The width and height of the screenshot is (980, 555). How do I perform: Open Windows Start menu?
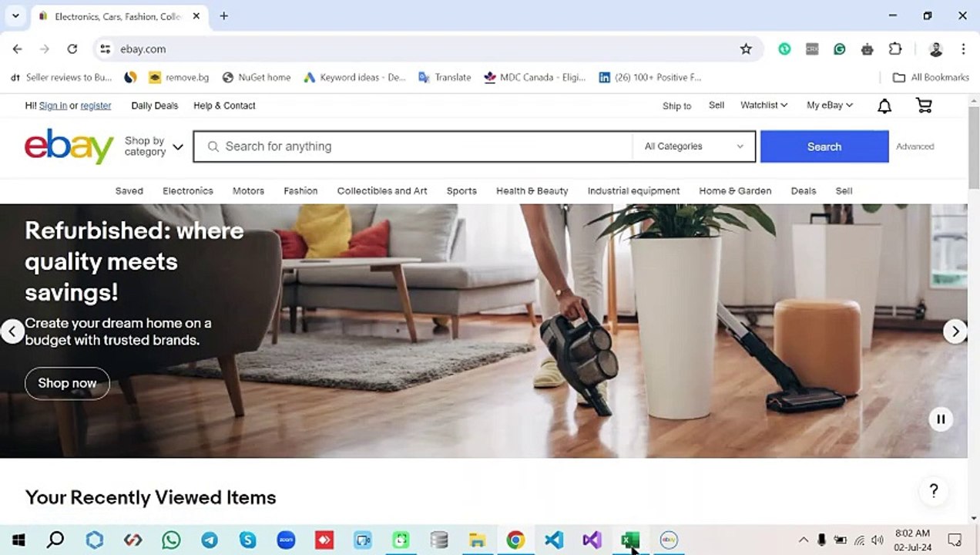[x=18, y=540]
